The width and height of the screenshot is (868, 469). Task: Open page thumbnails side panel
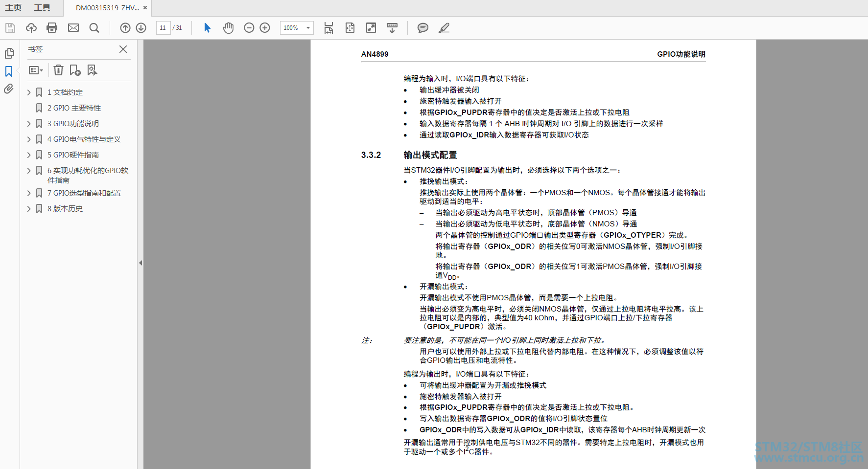(x=9, y=53)
